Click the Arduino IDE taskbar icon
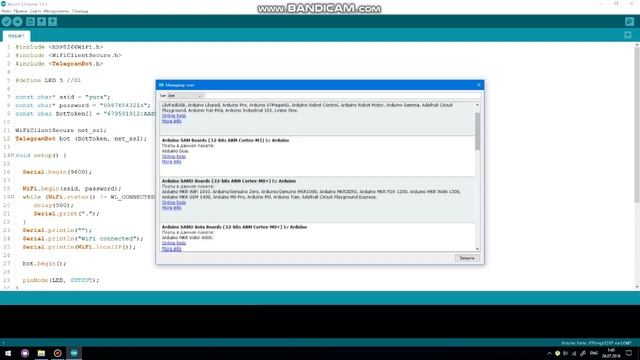This screenshot has height=360, width=640. tap(74, 353)
